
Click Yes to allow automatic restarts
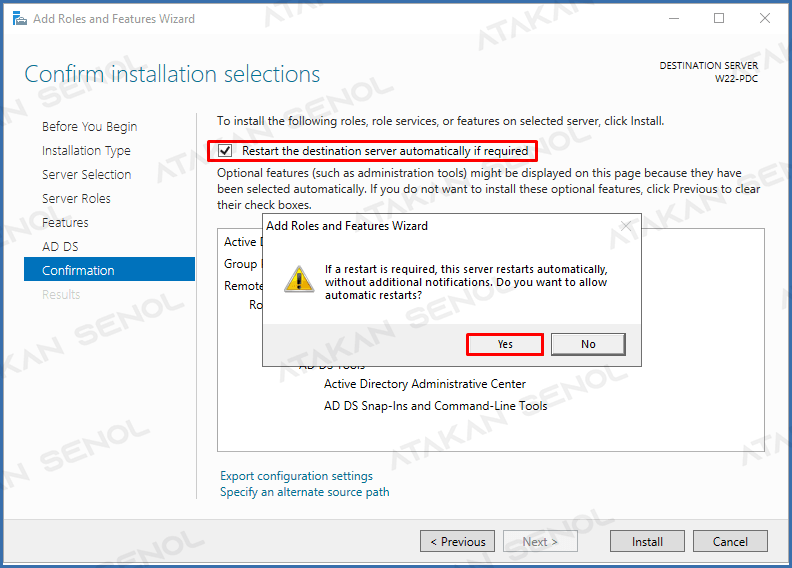coord(505,344)
